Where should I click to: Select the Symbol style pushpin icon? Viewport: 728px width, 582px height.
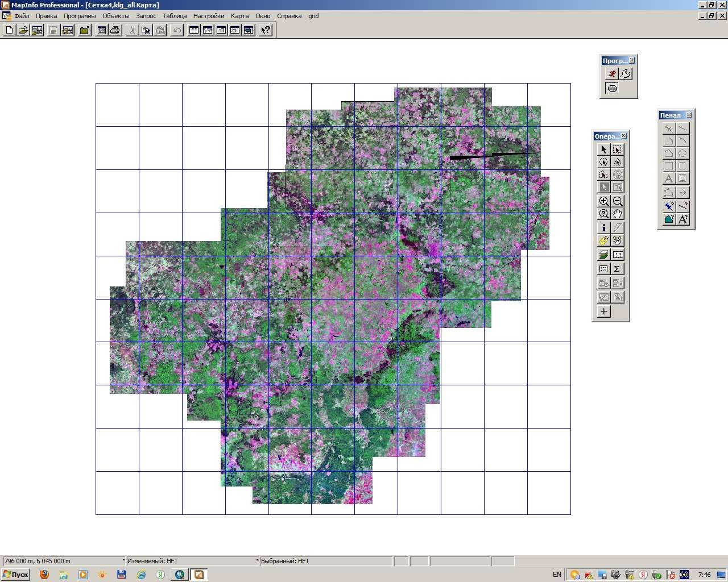pyautogui.click(x=669, y=206)
